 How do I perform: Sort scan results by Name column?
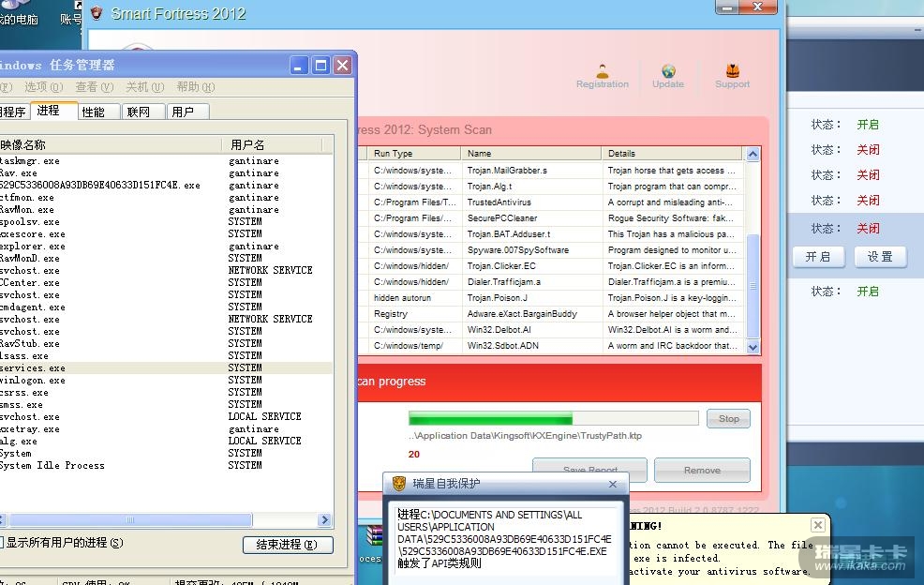(x=531, y=154)
